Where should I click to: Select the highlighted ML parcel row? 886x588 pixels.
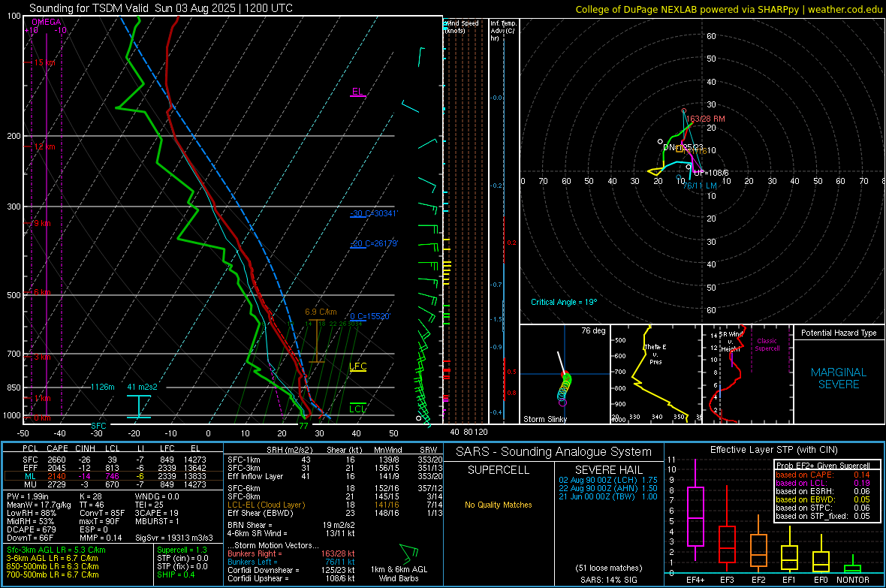click(x=113, y=476)
